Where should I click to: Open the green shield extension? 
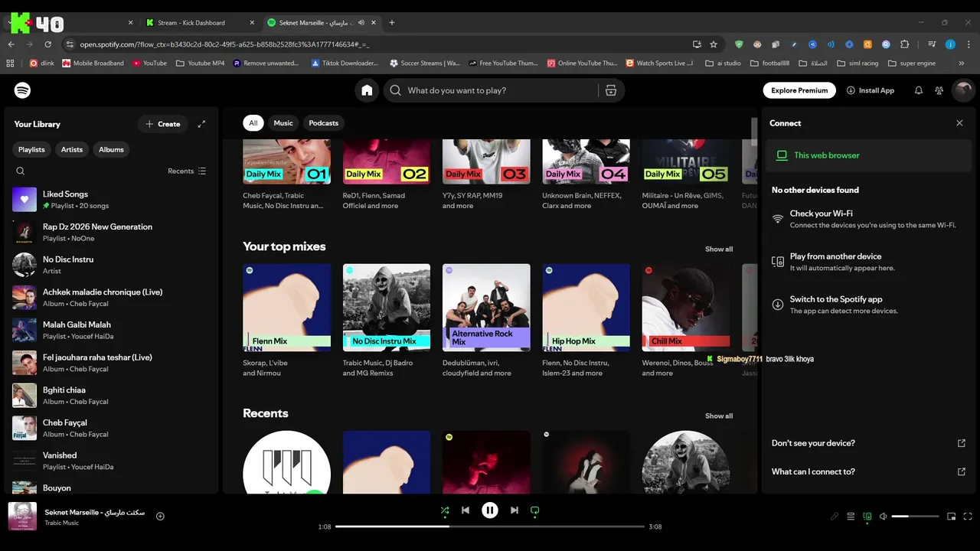click(x=739, y=44)
